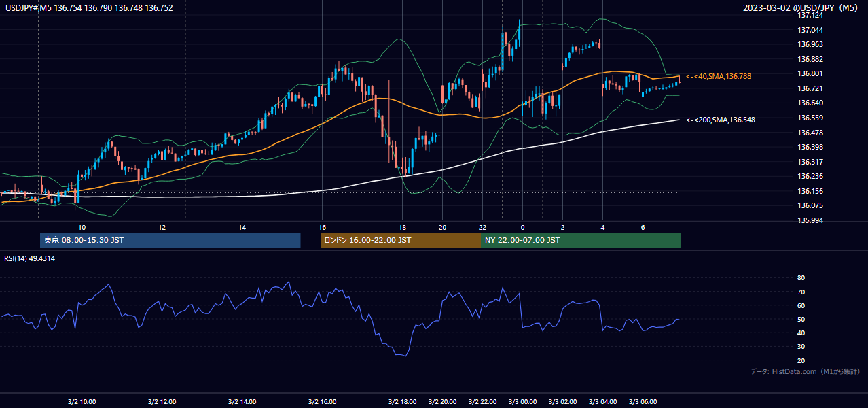Click price axis value 136.236

point(810,176)
